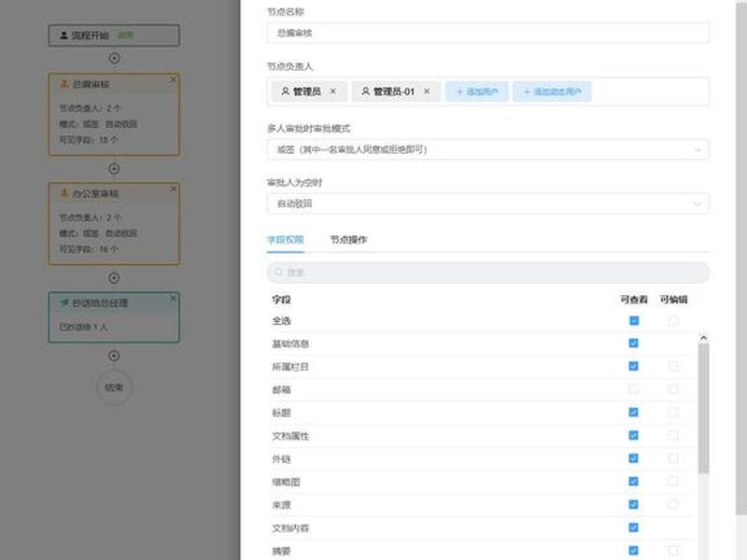Delete the 抄送给总经理 node with its X
Viewport: 747px width, 560px height.
[173, 299]
